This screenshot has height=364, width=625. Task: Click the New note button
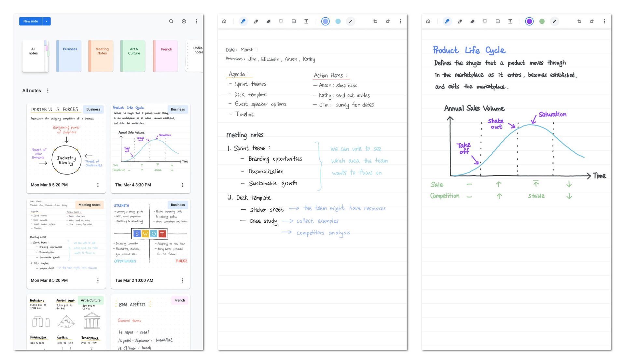[x=31, y=21]
